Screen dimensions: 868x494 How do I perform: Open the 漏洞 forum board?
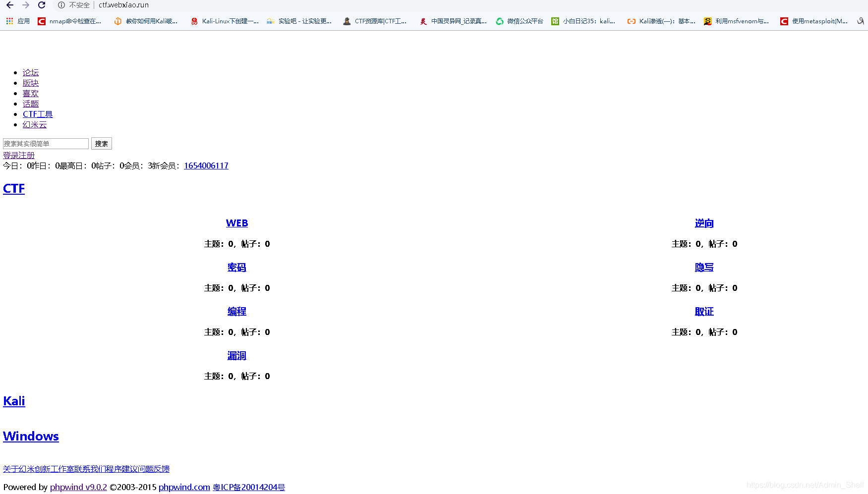[237, 356]
